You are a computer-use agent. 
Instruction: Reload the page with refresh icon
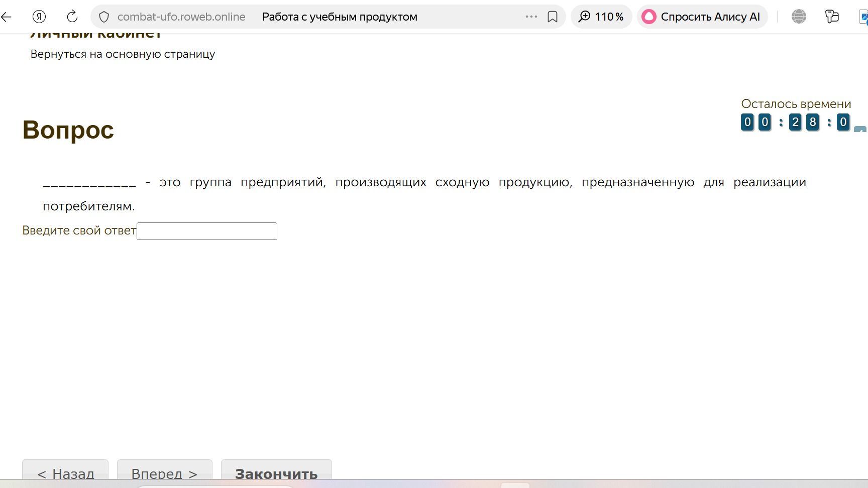point(72,17)
